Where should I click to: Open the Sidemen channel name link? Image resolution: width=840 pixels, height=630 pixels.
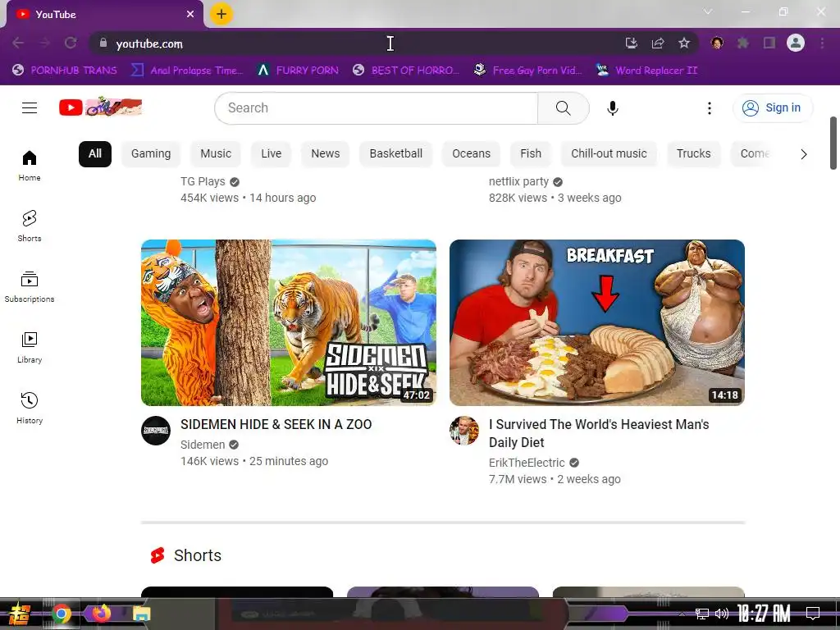point(203,445)
